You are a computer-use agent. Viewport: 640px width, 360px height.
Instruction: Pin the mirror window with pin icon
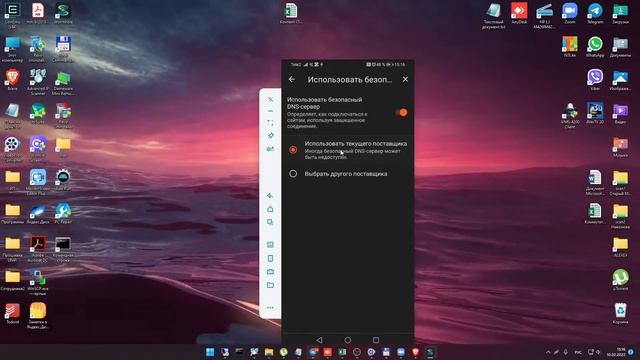[x=270, y=135]
